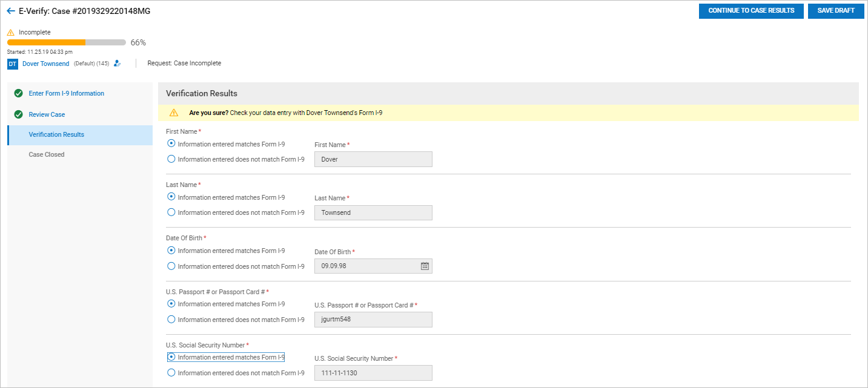Select 'does not match Form I-9' for First Name

coord(171,159)
